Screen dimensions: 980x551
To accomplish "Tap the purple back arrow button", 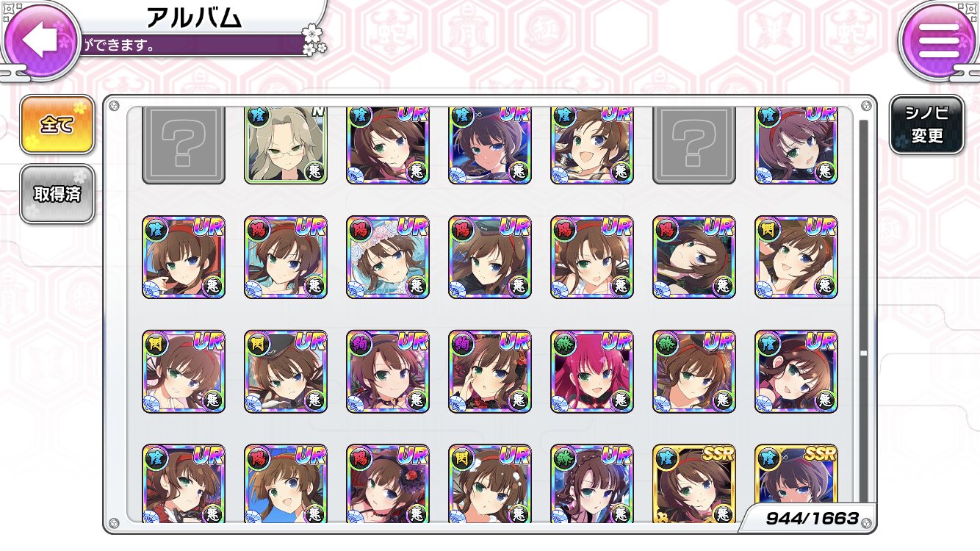I will coord(41,40).
